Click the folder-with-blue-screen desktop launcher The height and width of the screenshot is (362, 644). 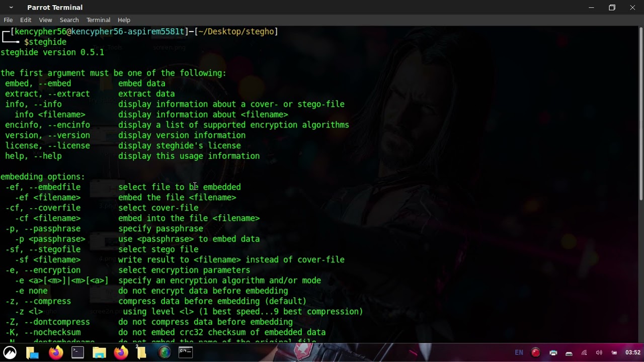[33, 352]
